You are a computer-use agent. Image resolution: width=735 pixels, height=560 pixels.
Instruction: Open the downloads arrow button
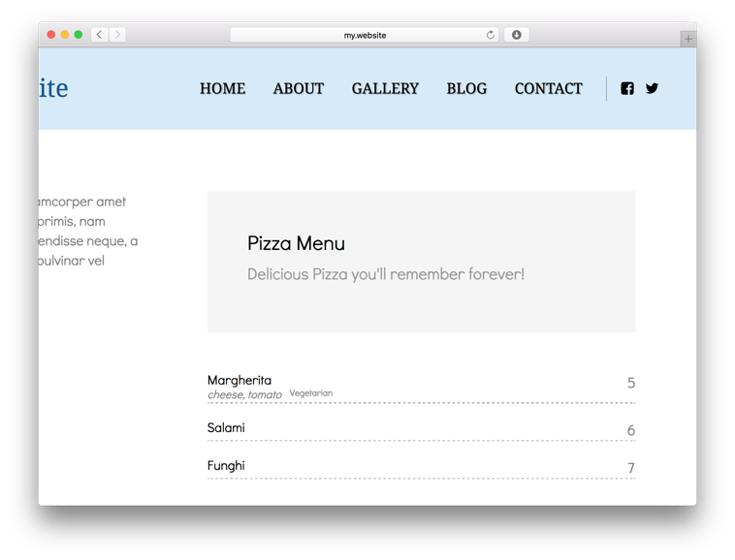pyautogui.click(x=517, y=35)
